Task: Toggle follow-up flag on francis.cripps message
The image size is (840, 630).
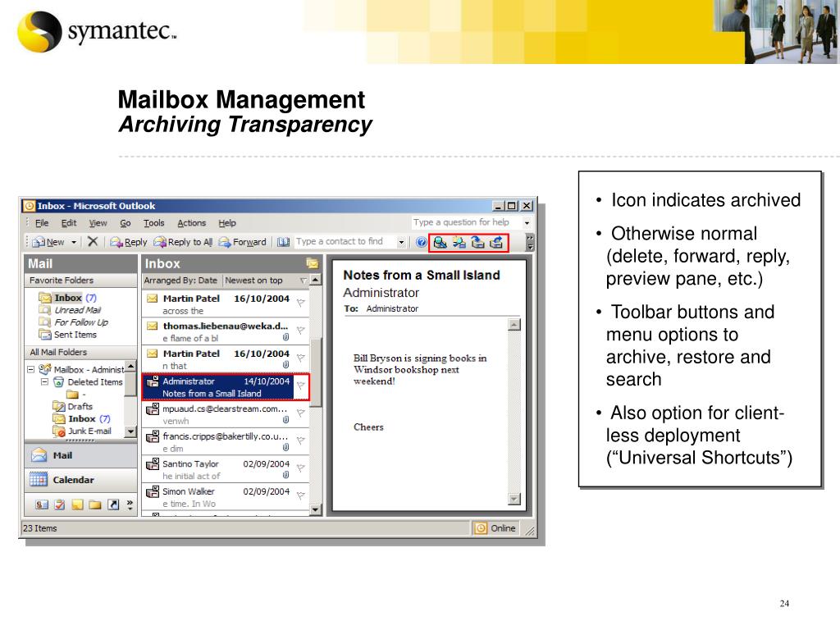Action: coord(301,441)
